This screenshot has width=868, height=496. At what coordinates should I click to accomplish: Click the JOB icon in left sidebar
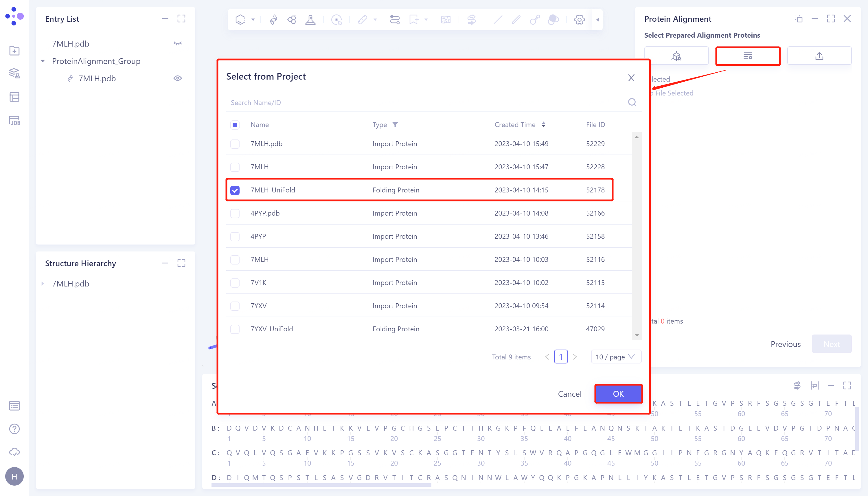14,121
